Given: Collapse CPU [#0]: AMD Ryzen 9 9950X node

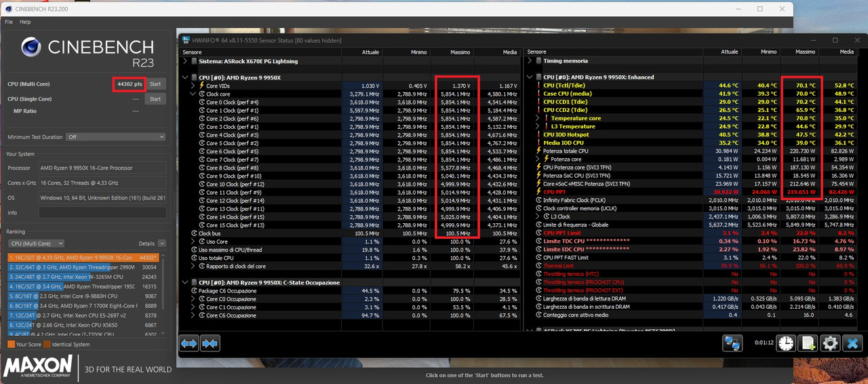Looking at the screenshot, I should [186, 77].
